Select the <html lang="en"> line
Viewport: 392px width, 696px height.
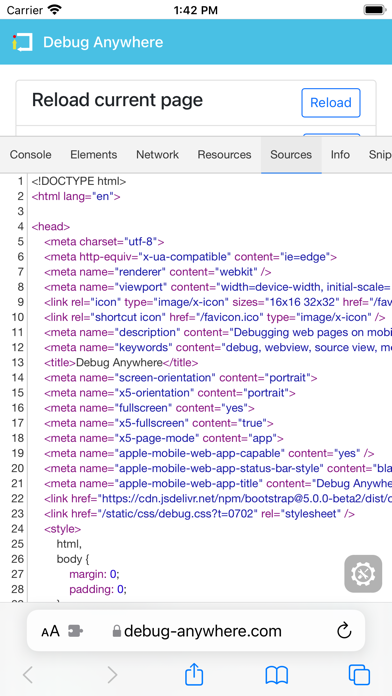pos(76,196)
